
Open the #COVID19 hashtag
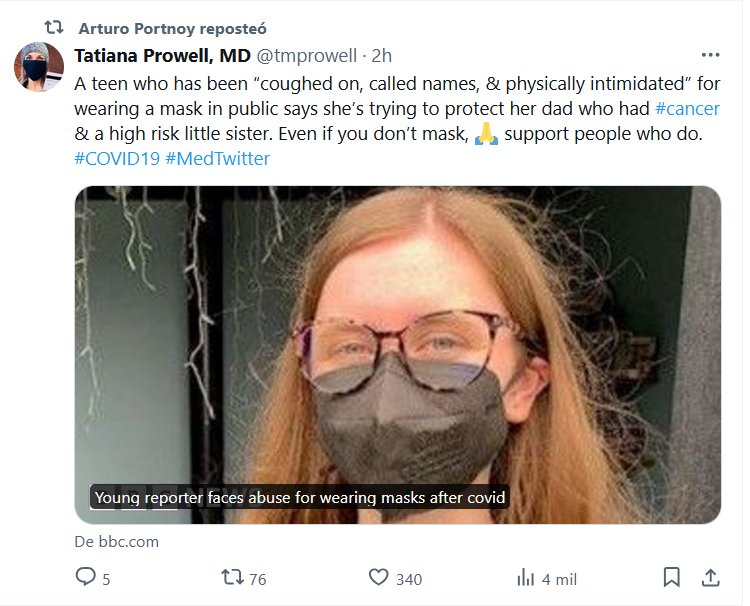pyautogui.click(x=116, y=158)
